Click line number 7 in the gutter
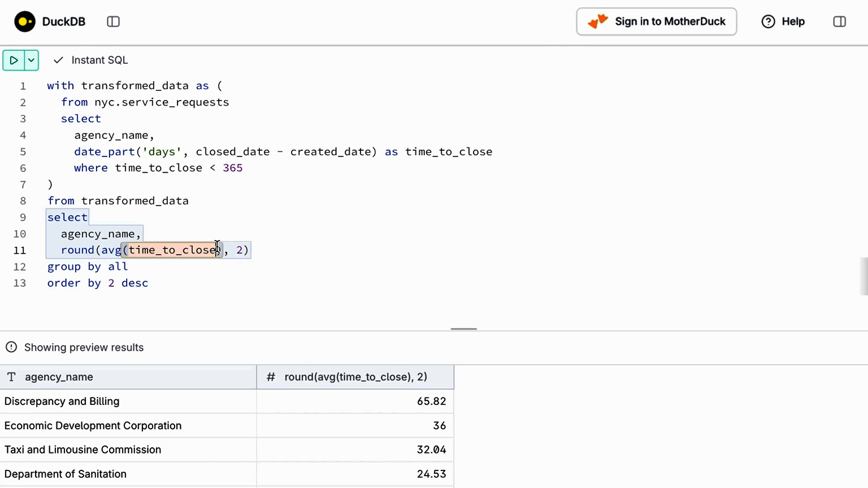Image resolution: width=868 pixels, height=488 pixels. [23, 185]
